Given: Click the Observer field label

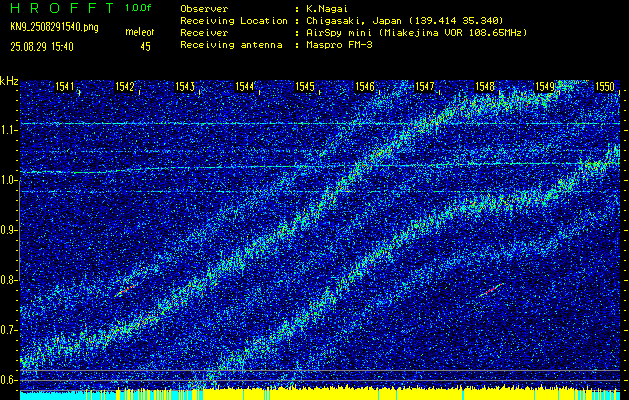Looking at the screenshot, I should pos(204,8).
